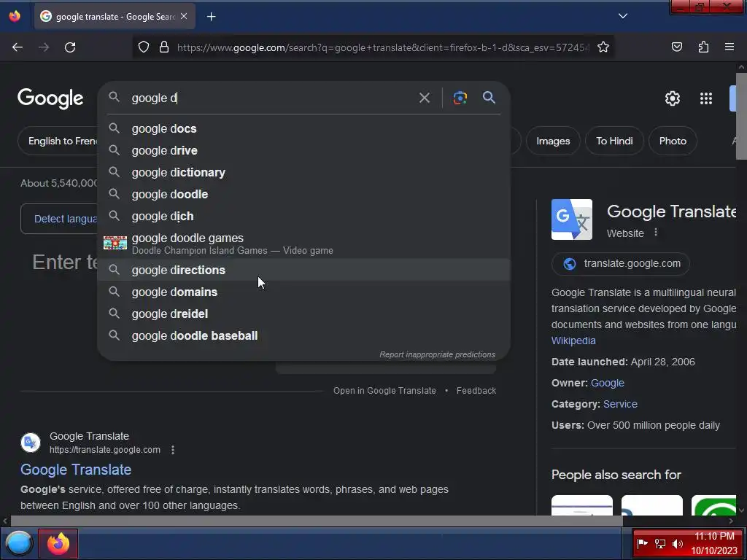Open Google Translate knowledge panel logo
This screenshot has height=560, width=747.
coord(572,219)
